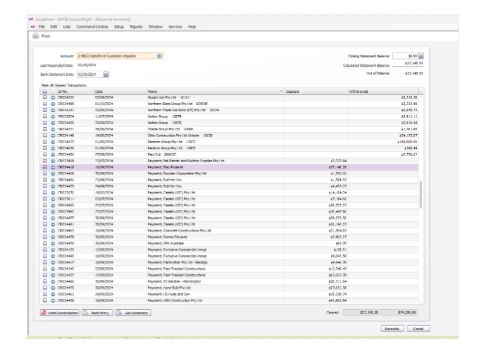Open the Edit menu

(54, 27)
